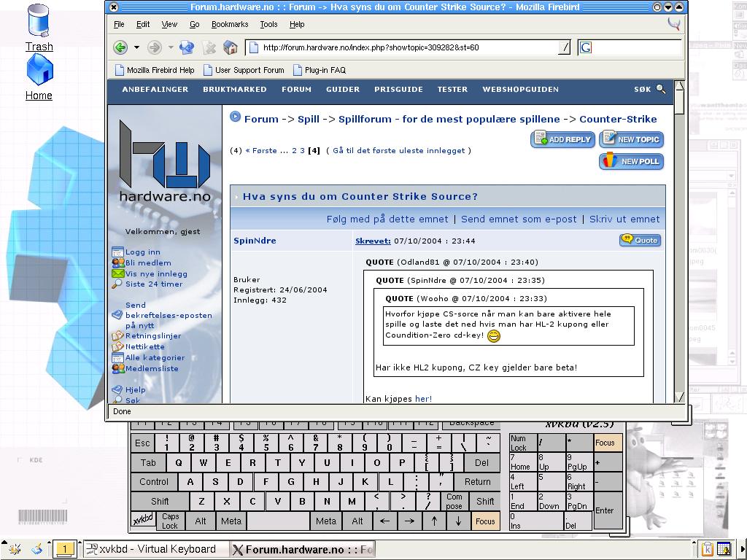The width and height of the screenshot is (747, 560).
Task: Reload the page with the refresh icon
Action: point(186,47)
